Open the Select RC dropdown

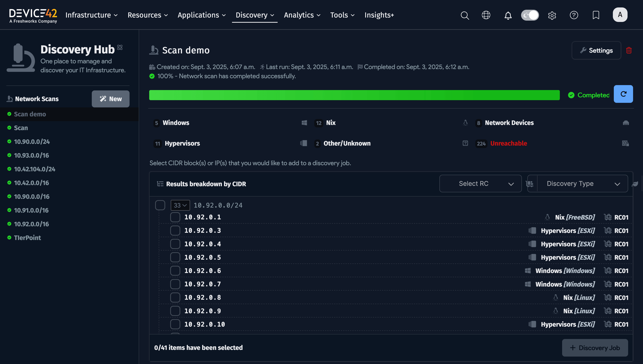tap(480, 184)
